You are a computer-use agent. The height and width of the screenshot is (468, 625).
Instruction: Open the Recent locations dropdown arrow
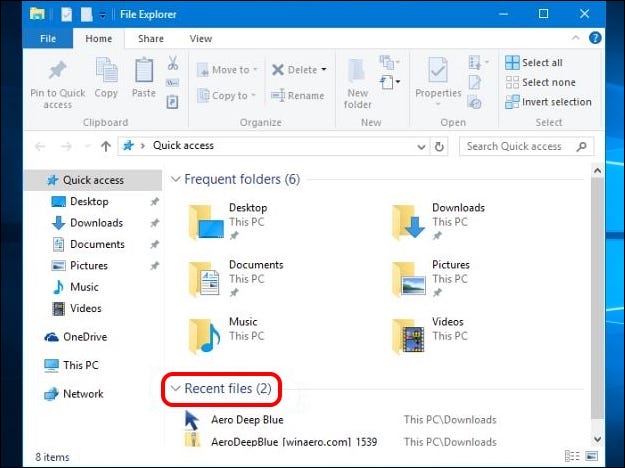pyautogui.click(x=87, y=146)
